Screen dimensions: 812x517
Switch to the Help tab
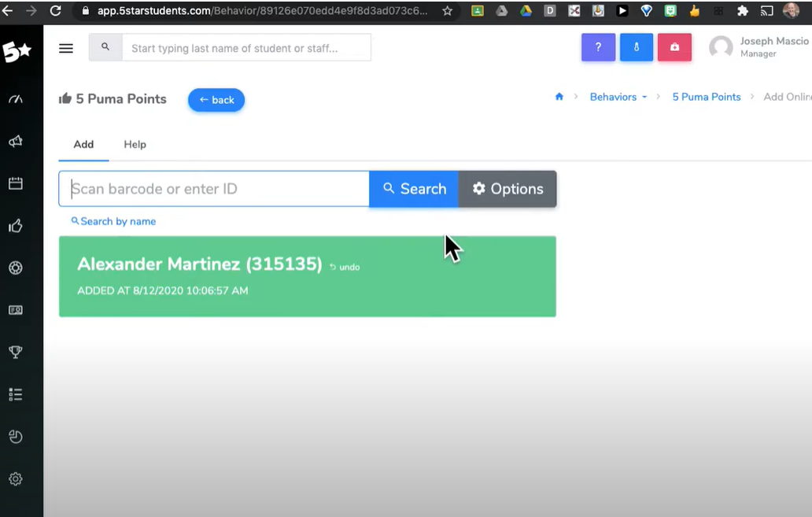[x=135, y=144]
